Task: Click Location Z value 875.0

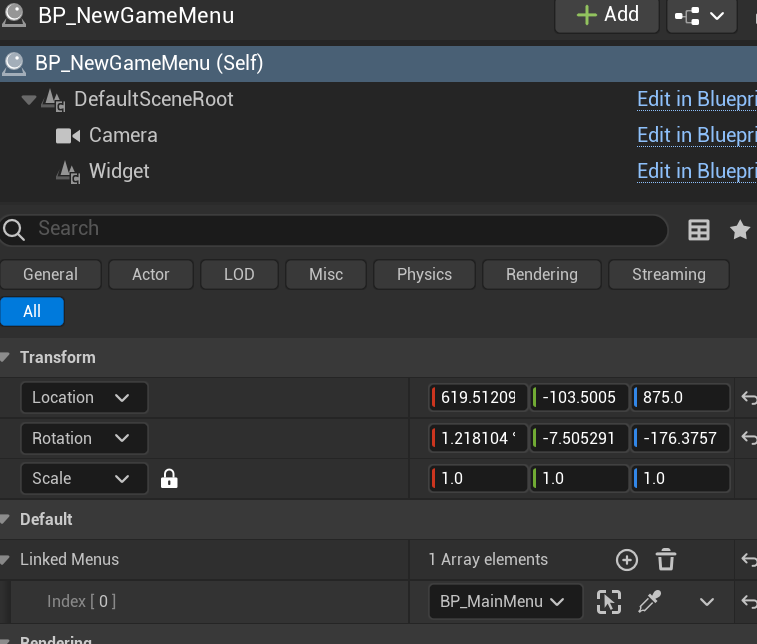Action: [x=681, y=398]
